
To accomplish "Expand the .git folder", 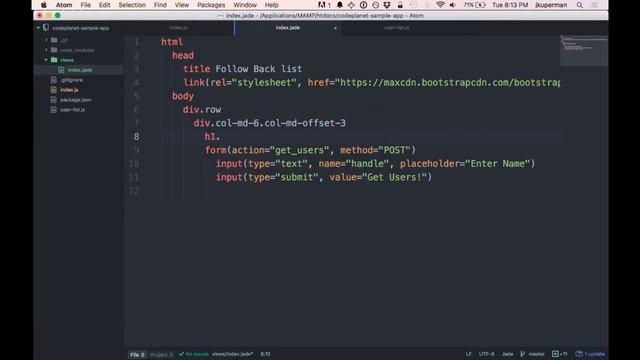I will (x=46, y=40).
